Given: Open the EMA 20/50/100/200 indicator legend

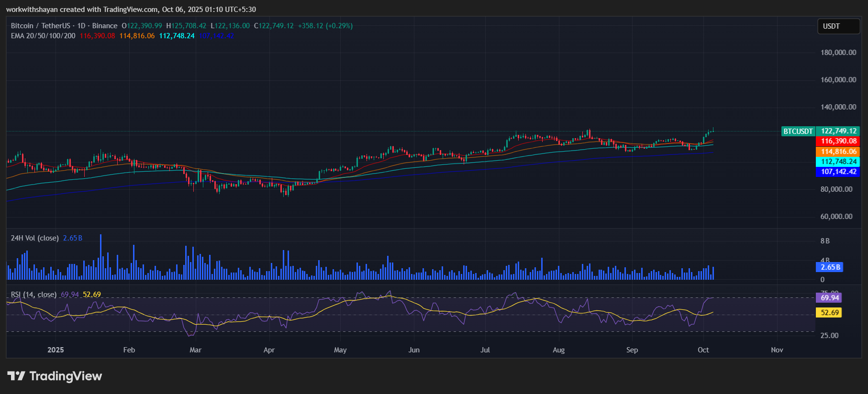Looking at the screenshot, I should coord(43,36).
